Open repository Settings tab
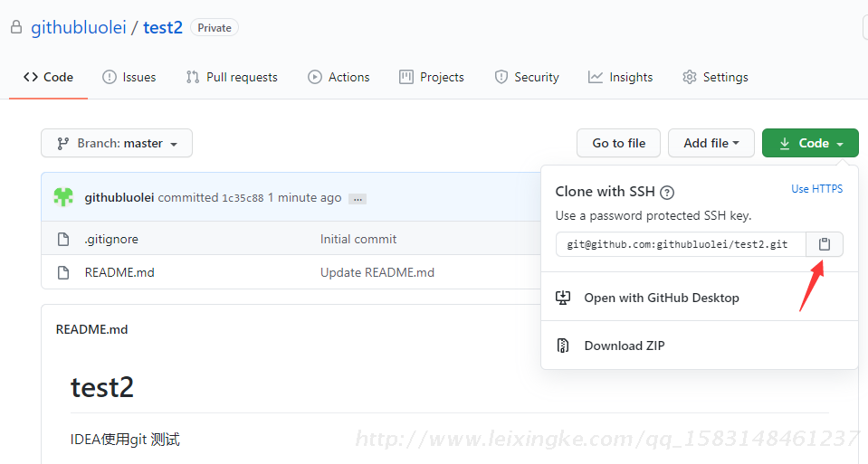 point(715,77)
